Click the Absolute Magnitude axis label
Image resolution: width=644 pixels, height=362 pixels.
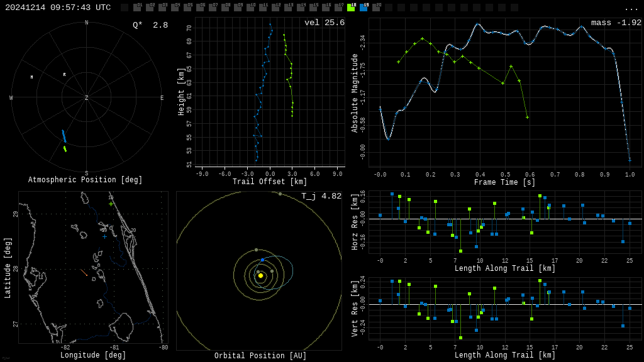click(x=355, y=92)
